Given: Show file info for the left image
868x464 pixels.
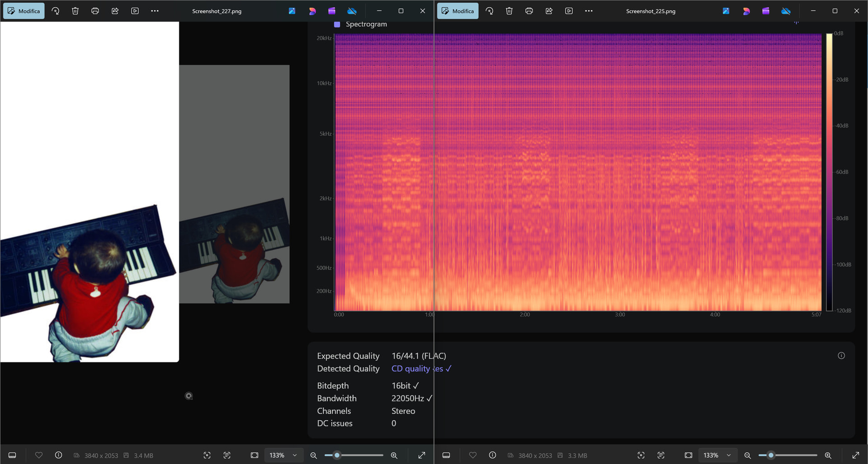Looking at the screenshot, I should (x=59, y=455).
